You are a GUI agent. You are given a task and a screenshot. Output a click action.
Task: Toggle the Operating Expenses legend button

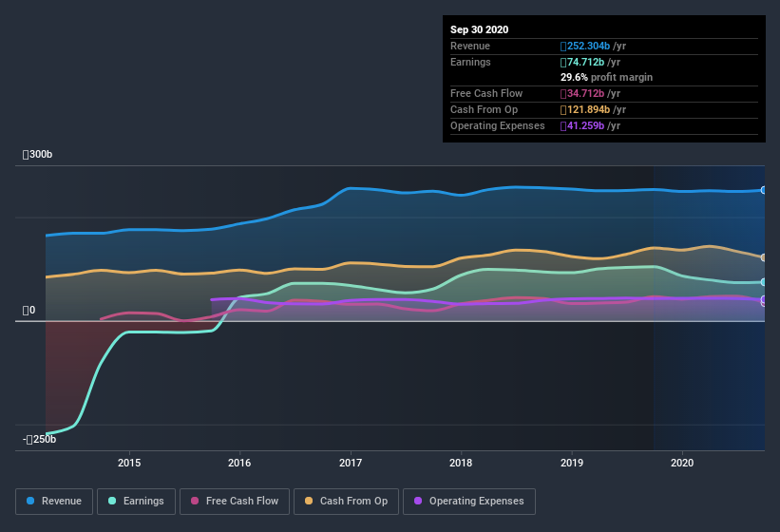coord(469,502)
